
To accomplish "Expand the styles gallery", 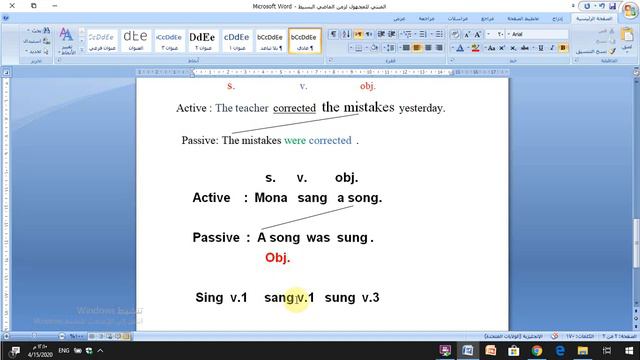I will click(x=82, y=50).
